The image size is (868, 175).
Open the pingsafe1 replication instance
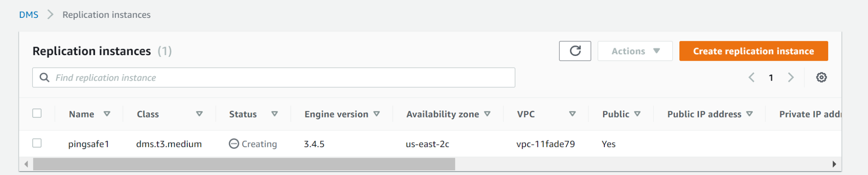click(89, 144)
